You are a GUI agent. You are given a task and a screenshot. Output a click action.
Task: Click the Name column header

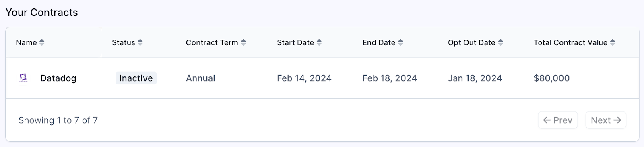(26, 42)
